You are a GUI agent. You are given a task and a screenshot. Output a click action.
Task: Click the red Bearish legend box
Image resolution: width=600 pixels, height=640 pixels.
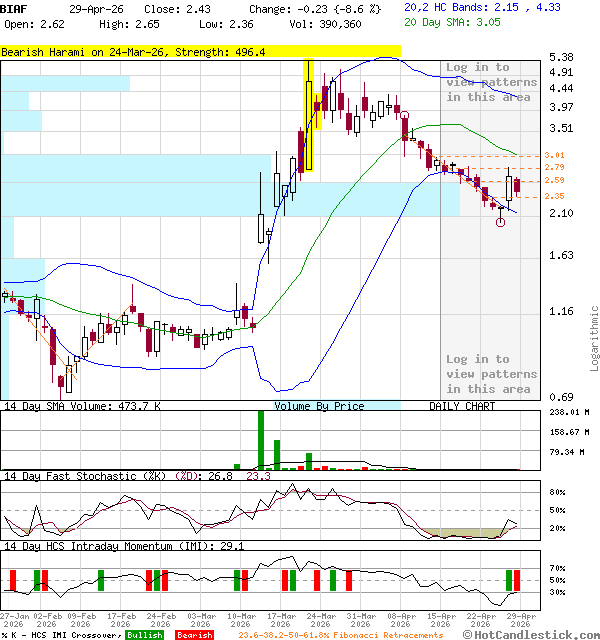click(193, 635)
